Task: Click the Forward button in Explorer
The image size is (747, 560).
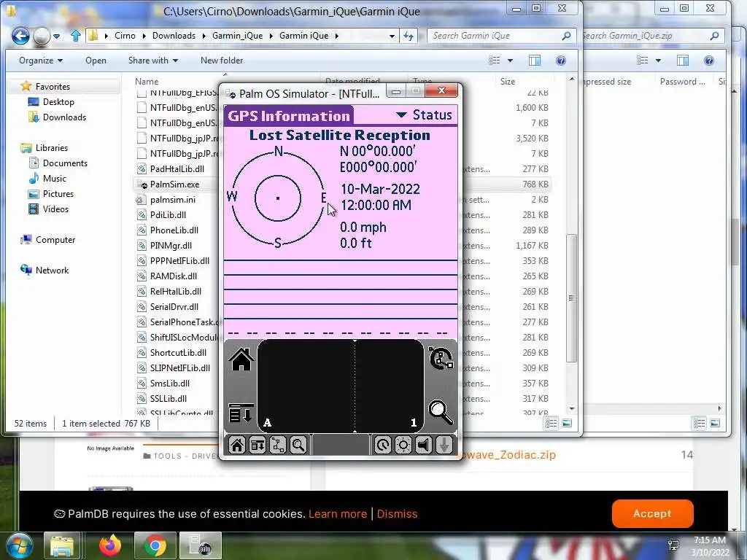Action: [42, 36]
